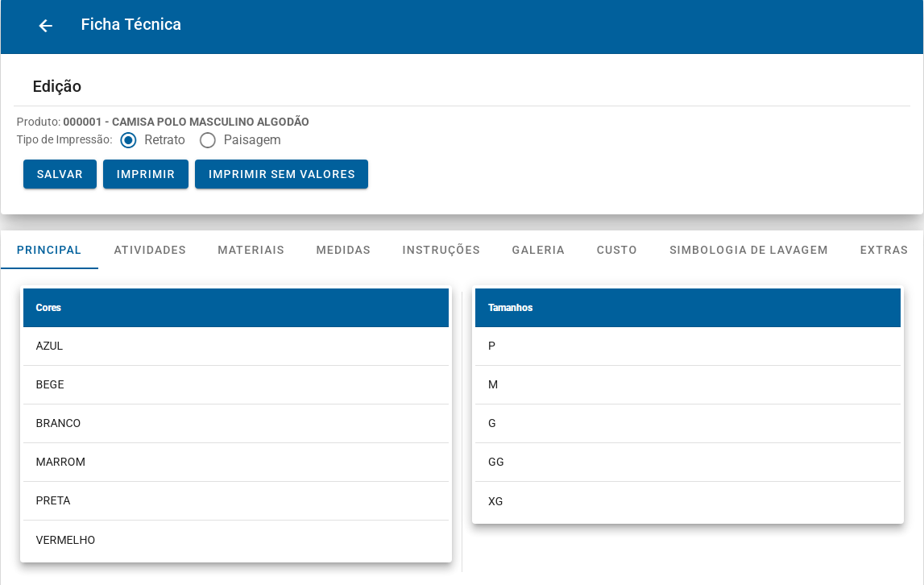Open SIMBOLOGIA DE LAVAGEM tab

click(748, 250)
